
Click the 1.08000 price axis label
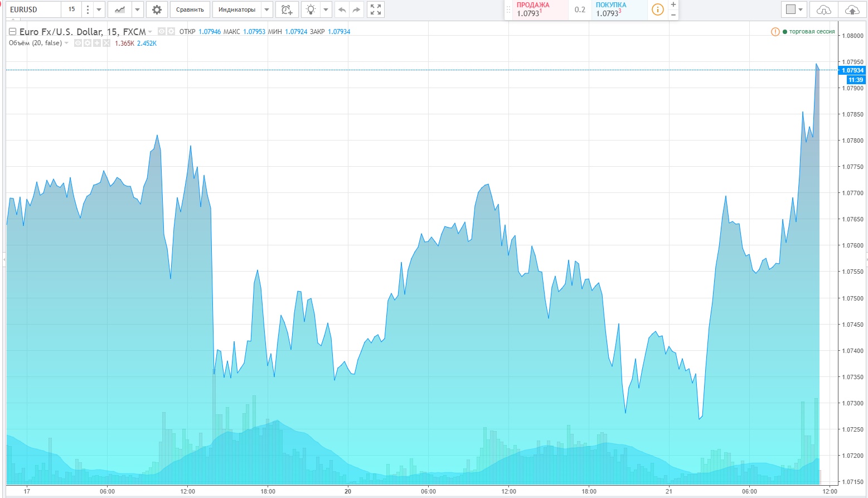852,36
